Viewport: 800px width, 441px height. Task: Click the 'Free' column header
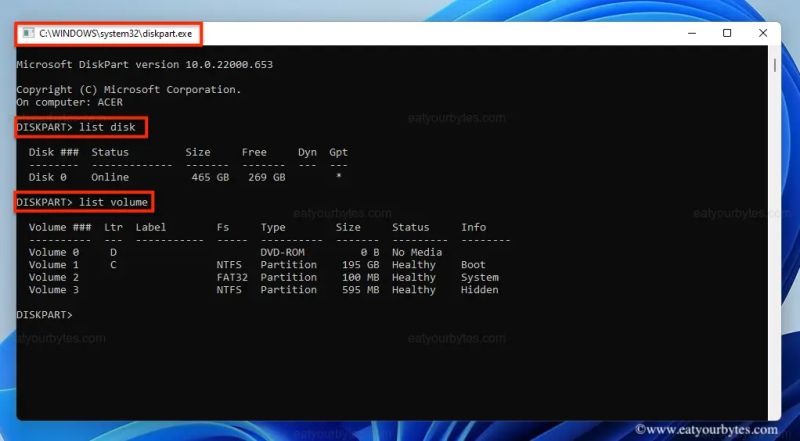pos(254,152)
